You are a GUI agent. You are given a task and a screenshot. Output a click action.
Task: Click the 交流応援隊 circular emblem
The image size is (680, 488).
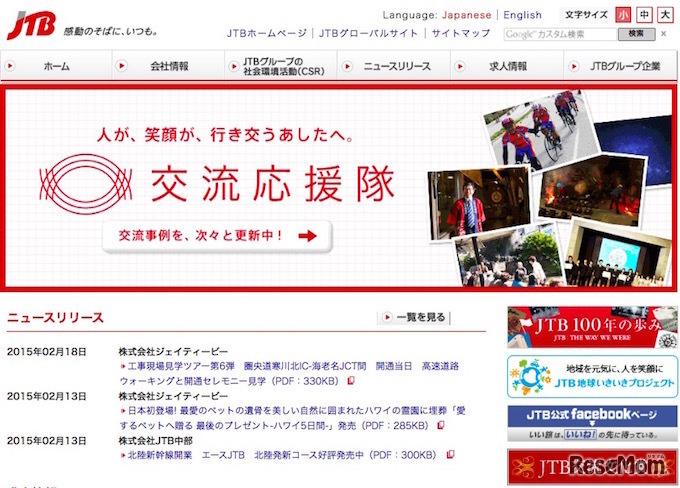click(x=85, y=184)
